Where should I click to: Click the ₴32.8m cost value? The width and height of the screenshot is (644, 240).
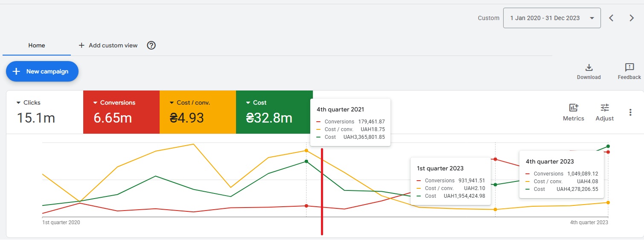(x=269, y=118)
